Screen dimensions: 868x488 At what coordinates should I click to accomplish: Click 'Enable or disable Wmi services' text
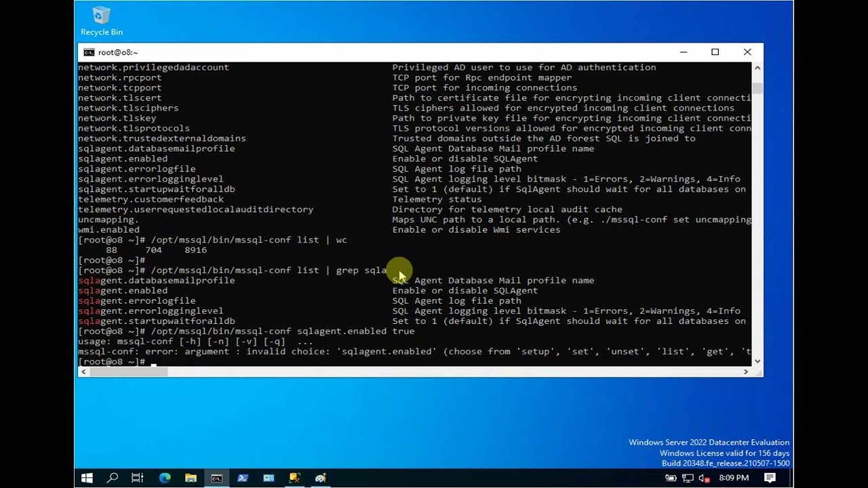tap(476, 230)
